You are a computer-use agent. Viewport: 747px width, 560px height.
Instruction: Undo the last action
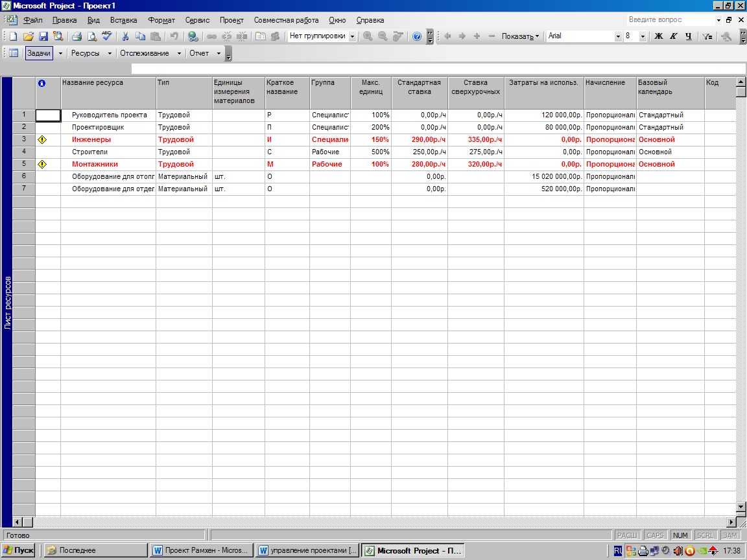174,36
